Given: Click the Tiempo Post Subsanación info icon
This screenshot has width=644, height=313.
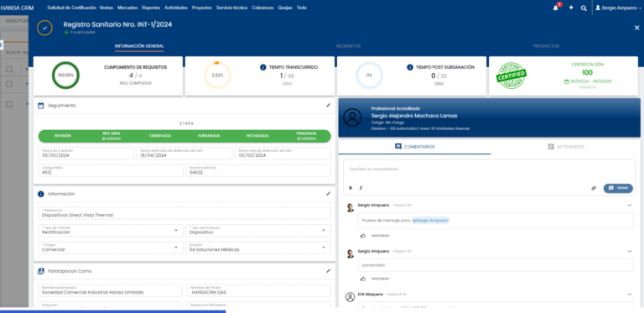Looking at the screenshot, I should (410, 67).
